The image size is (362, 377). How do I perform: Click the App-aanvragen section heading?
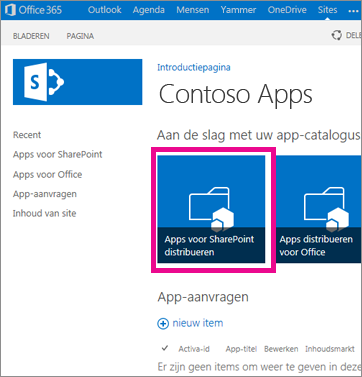pos(203,297)
